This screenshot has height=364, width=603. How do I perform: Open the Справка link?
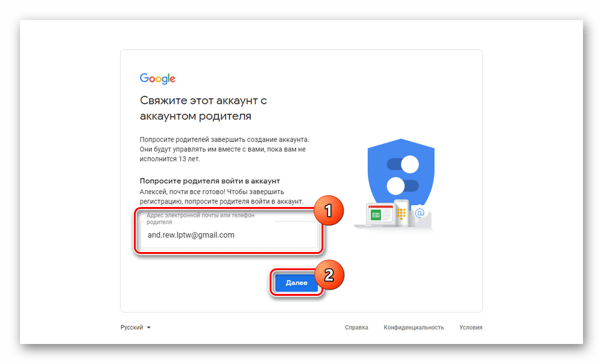pyautogui.click(x=357, y=328)
